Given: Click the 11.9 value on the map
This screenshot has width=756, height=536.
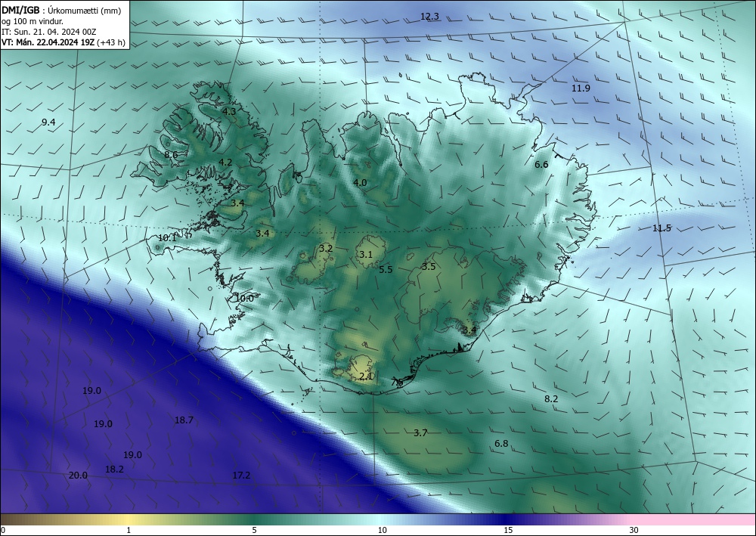Looking at the screenshot, I should pos(581,88).
